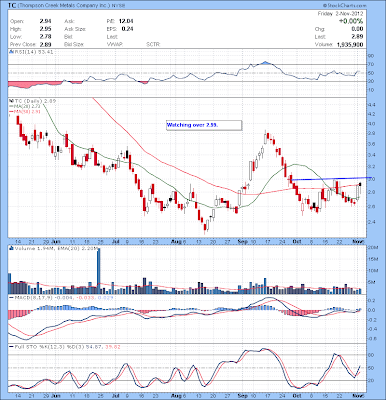Click the 4.4 label on price axis

pyautogui.click(x=371, y=105)
